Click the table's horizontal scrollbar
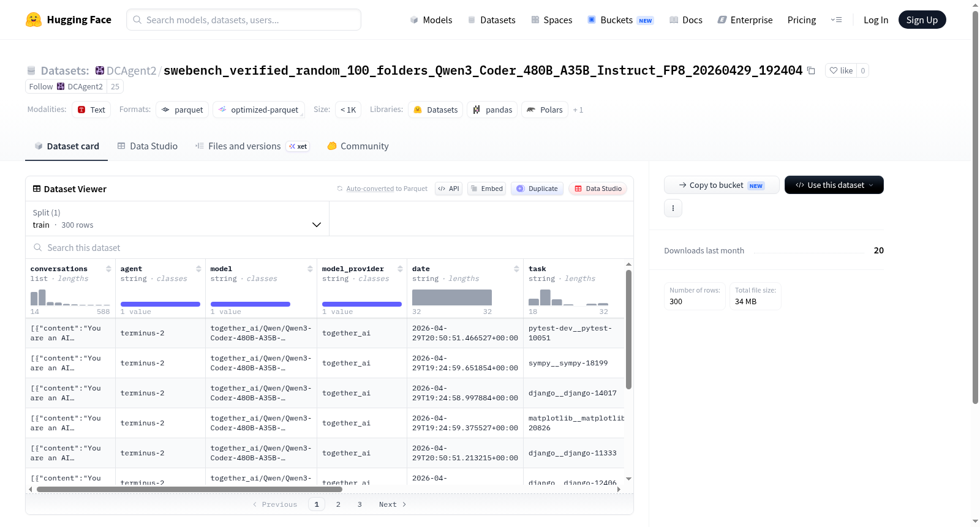 coord(189,489)
